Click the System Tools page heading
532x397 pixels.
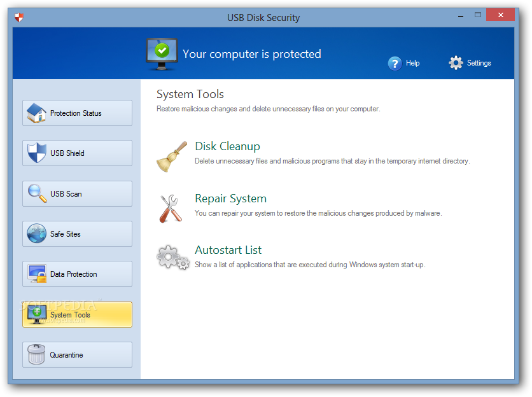click(190, 94)
